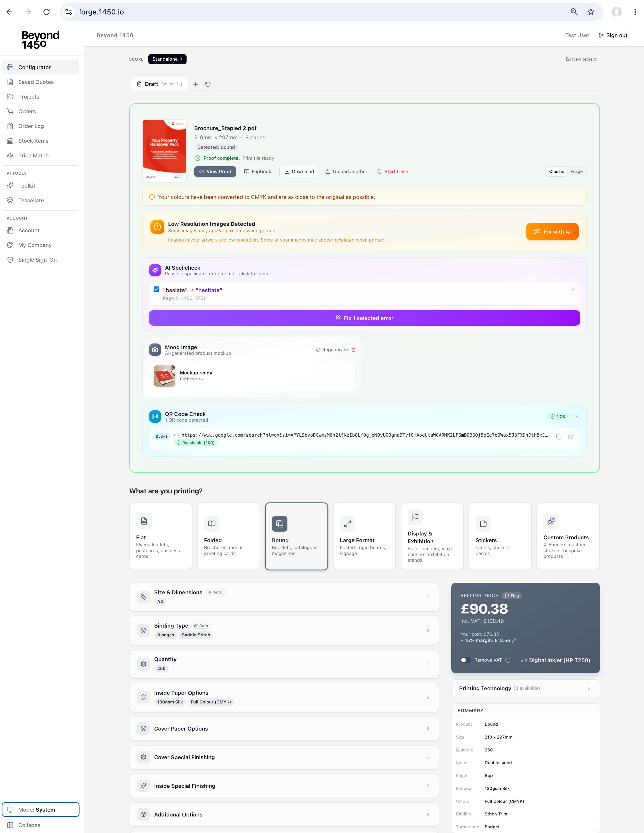Go to Projects in sidebar
The width and height of the screenshot is (644, 833).
coord(41,97)
